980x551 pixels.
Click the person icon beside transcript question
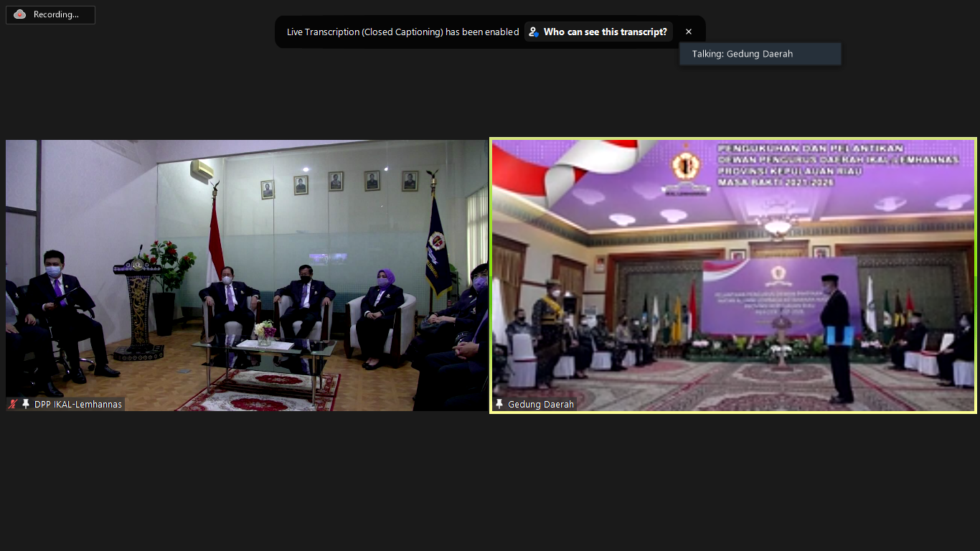(534, 32)
